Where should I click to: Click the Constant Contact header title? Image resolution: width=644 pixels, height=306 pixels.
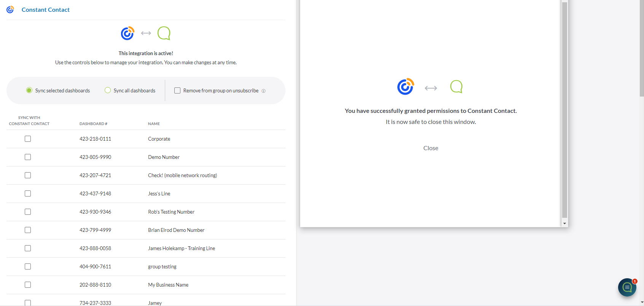point(46,10)
